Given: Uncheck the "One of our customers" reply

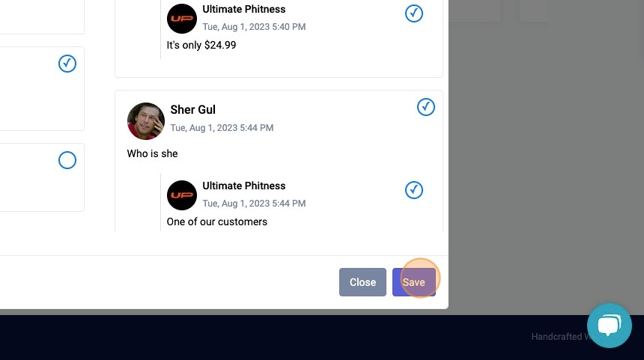Looking at the screenshot, I should pyautogui.click(x=413, y=190).
